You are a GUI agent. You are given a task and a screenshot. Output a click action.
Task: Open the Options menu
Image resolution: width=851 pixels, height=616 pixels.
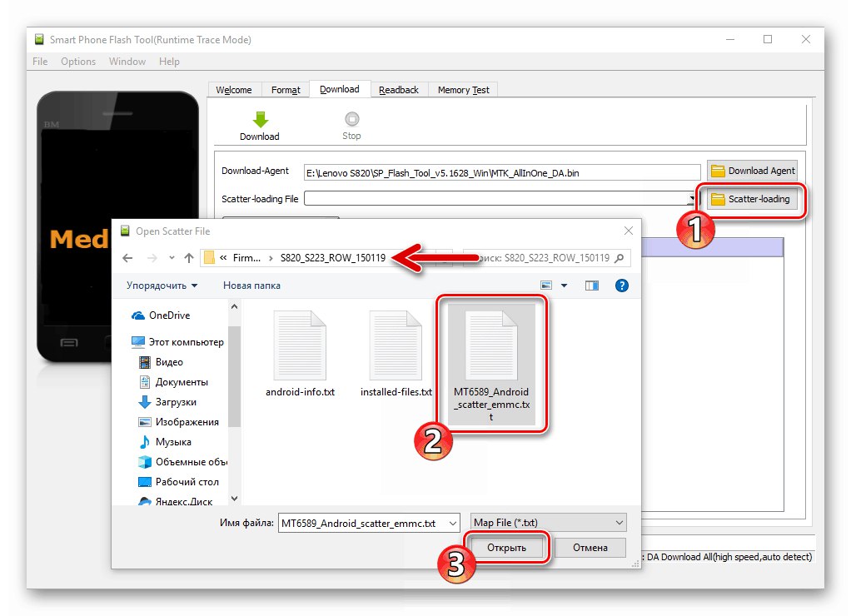78,61
